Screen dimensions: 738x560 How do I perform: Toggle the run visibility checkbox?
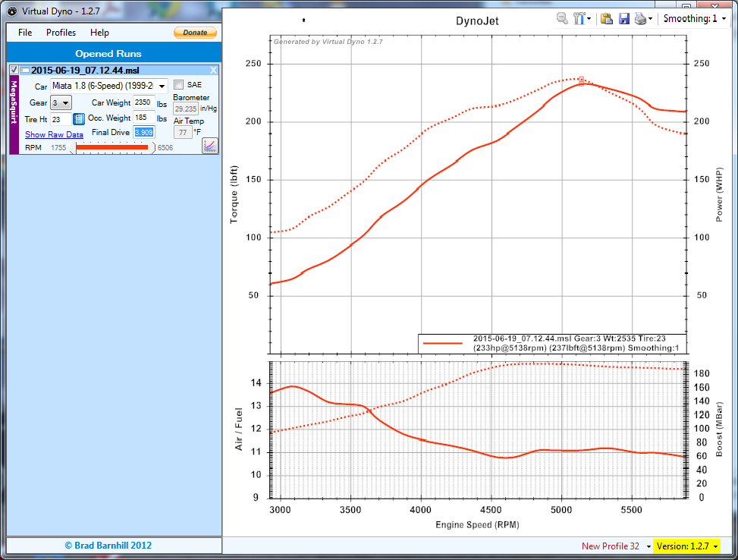[14, 70]
